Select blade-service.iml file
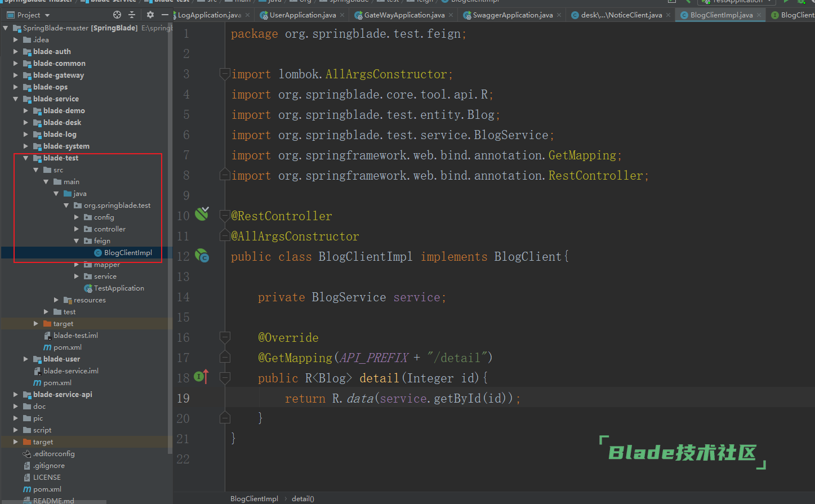The height and width of the screenshot is (504, 815). pos(70,371)
